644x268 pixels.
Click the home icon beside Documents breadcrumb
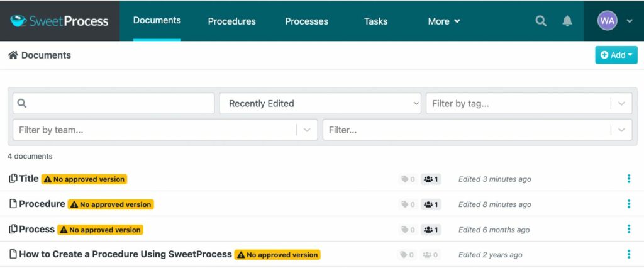(13, 55)
